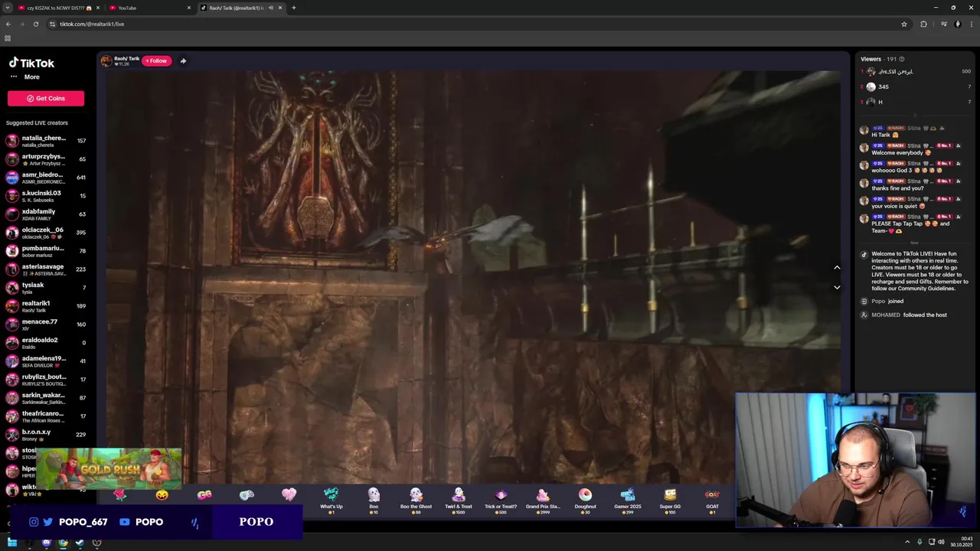
Task: Reload the page
Action: 35,24
